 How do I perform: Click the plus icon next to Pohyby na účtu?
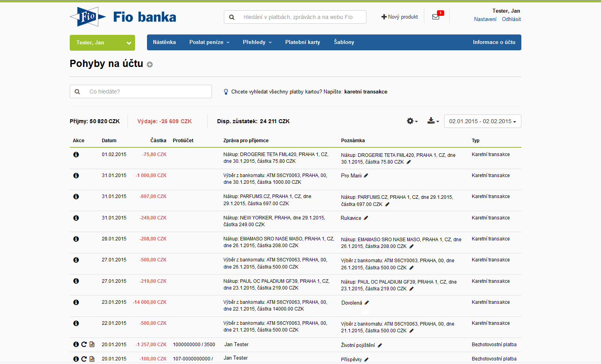tap(150, 65)
